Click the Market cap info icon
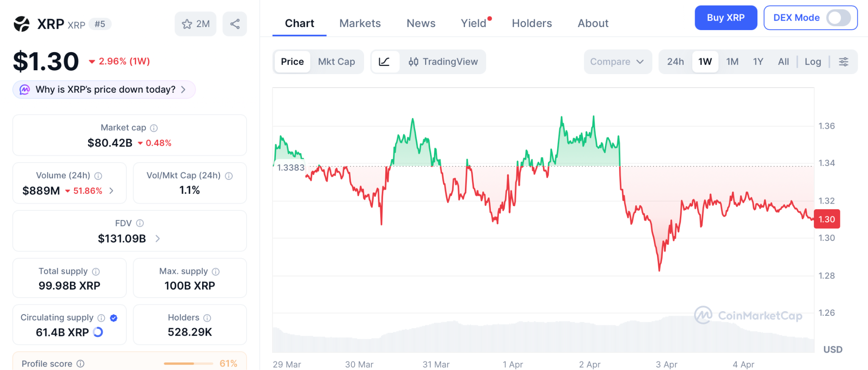868x370 pixels. tap(153, 127)
